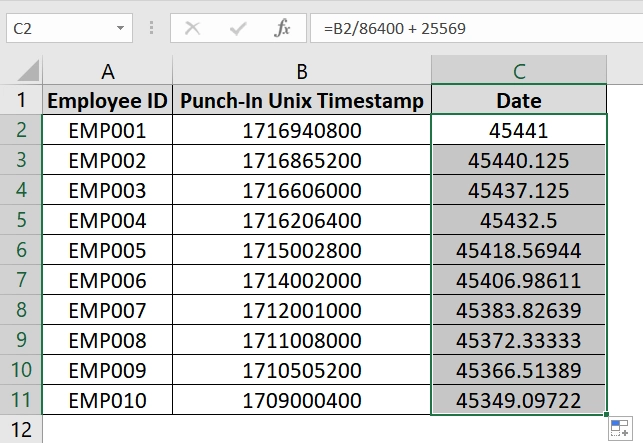Click timestamp cell 1712001000
Image resolution: width=643 pixels, height=443 pixels.
(302, 310)
